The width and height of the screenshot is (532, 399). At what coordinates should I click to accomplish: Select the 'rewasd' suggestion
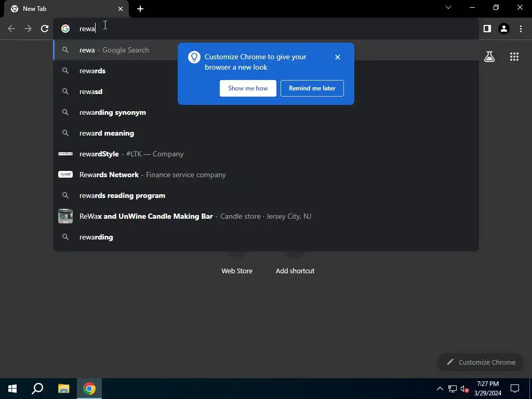[x=266, y=91]
